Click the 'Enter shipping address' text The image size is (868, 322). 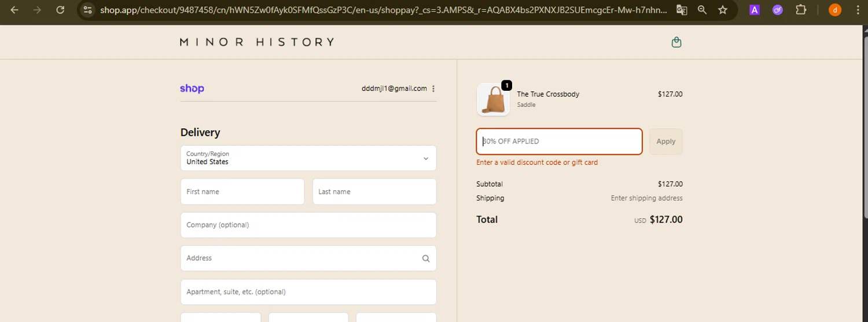click(646, 198)
